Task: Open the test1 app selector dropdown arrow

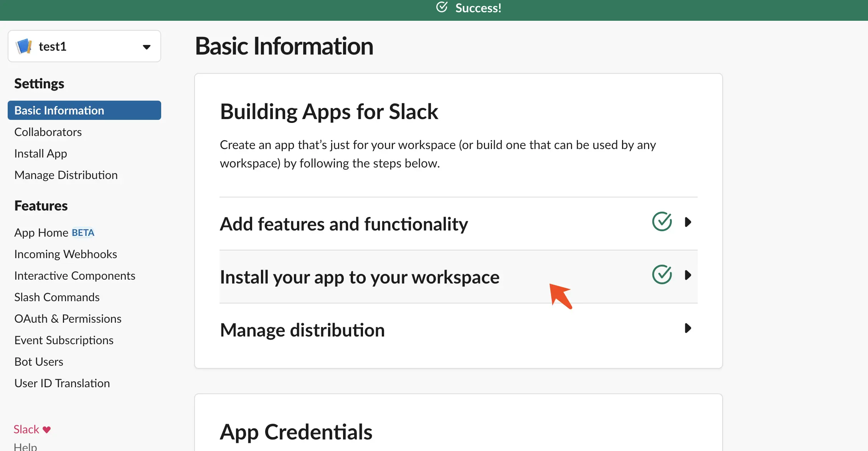Action: pyautogui.click(x=147, y=47)
